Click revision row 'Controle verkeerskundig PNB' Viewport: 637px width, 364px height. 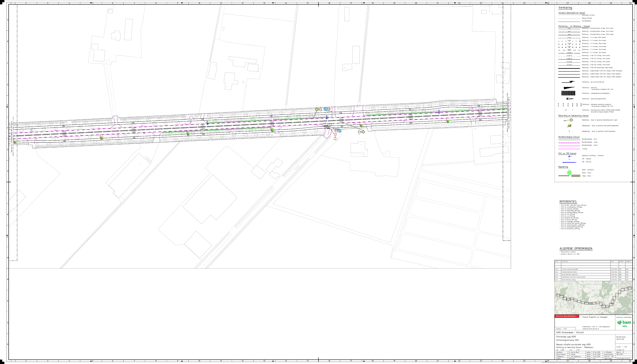(569, 269)
